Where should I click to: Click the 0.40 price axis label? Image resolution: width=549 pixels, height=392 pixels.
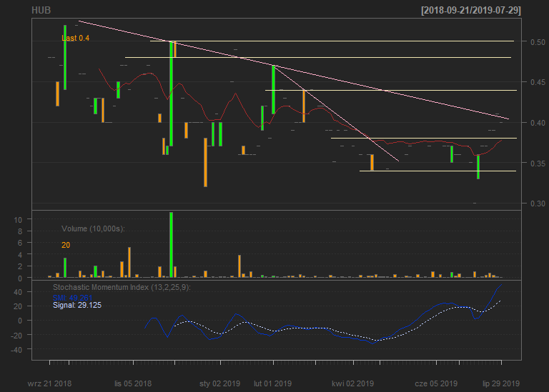pyautogui.click(x=538, y=123)
